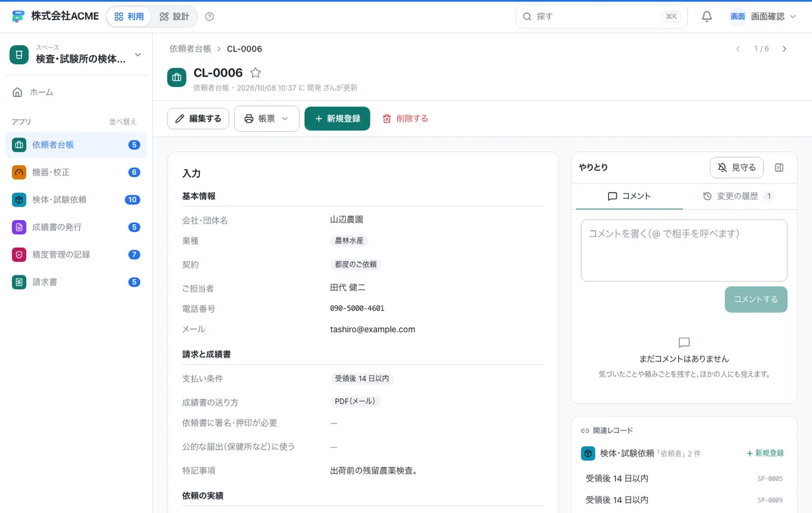
Task: Open related record SP-0005
Action: [x=684, y=479]
